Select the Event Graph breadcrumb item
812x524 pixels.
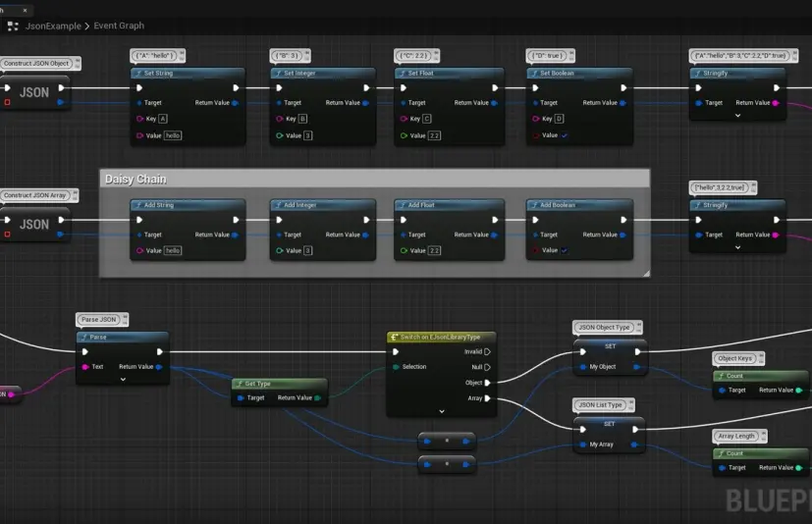(x=119, y=26)
